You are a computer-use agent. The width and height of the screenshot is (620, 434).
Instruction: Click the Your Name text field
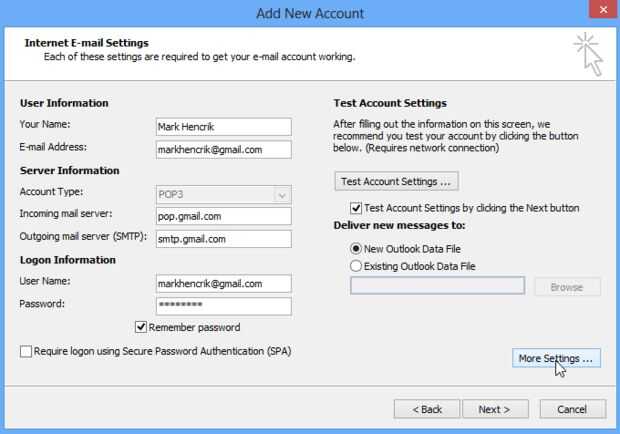pos(223,127)
